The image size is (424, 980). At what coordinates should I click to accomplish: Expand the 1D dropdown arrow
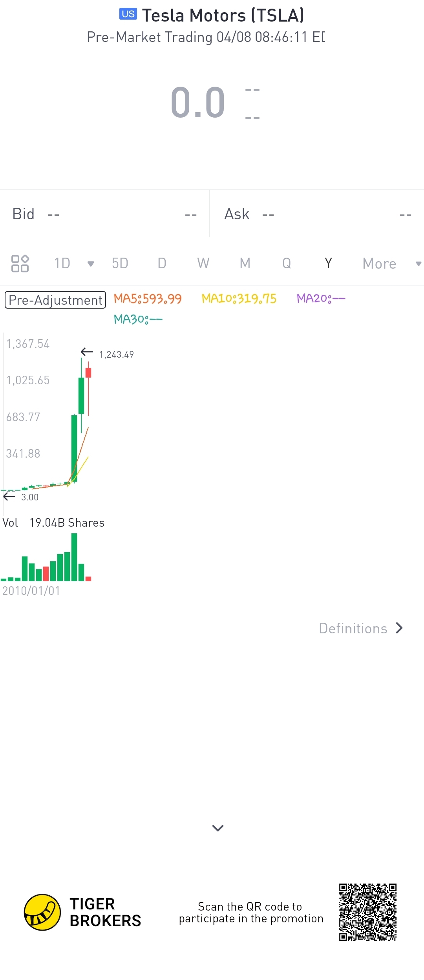(91, 264)
